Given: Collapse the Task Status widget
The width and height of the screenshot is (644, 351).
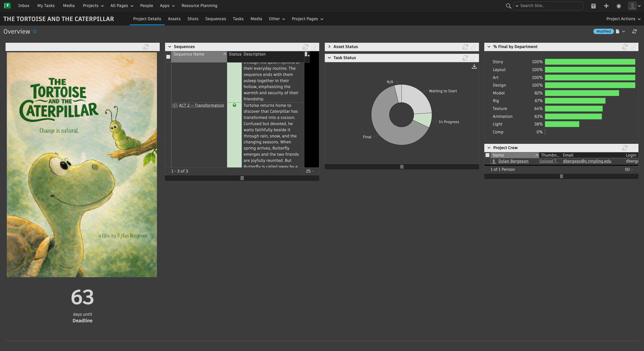Looking at the screenshot, I should [x=329, y=58].
